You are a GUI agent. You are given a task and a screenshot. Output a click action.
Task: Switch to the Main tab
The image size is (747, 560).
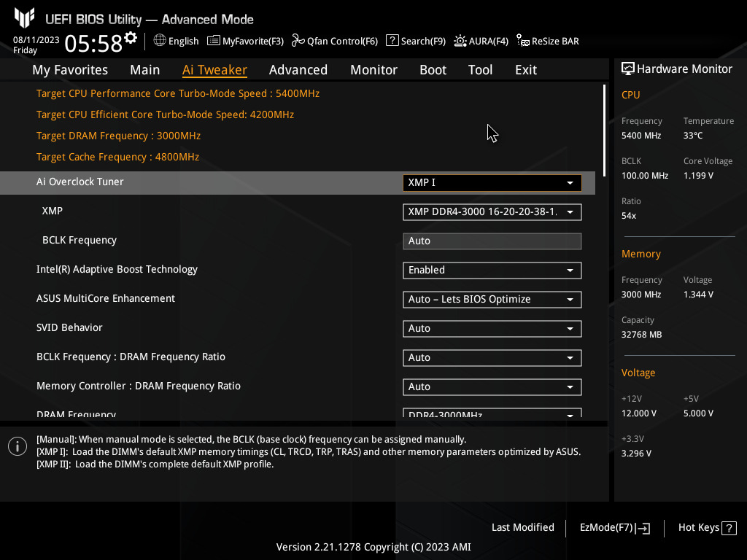(x=145, y=70)
